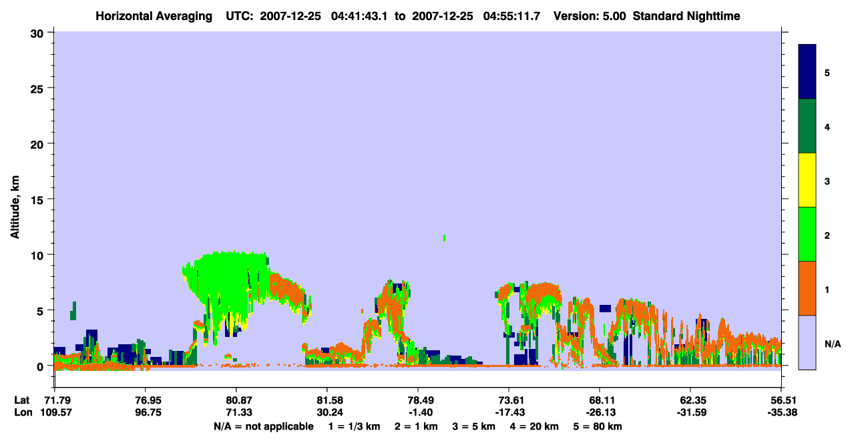
Task: Click the legend entry '3 = 5 km'
Action: (x=474, y=426)
